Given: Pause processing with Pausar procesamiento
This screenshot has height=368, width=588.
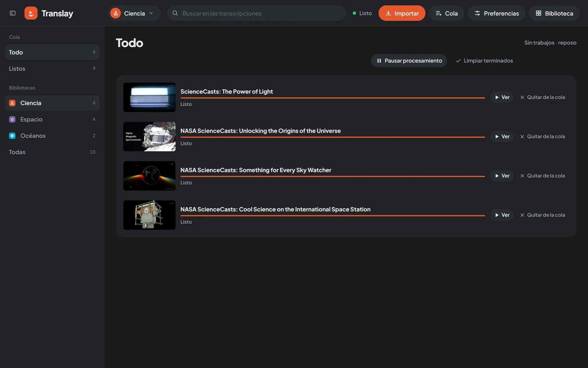Looking at the screenshot, I should click(409, 61).
